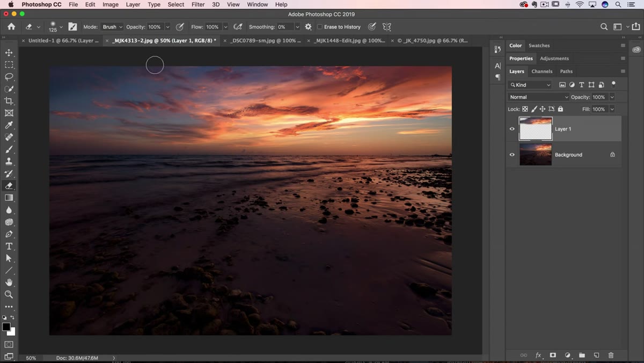Toggle pressure for size button
This screenshot has height=363, width=644.
372,27
